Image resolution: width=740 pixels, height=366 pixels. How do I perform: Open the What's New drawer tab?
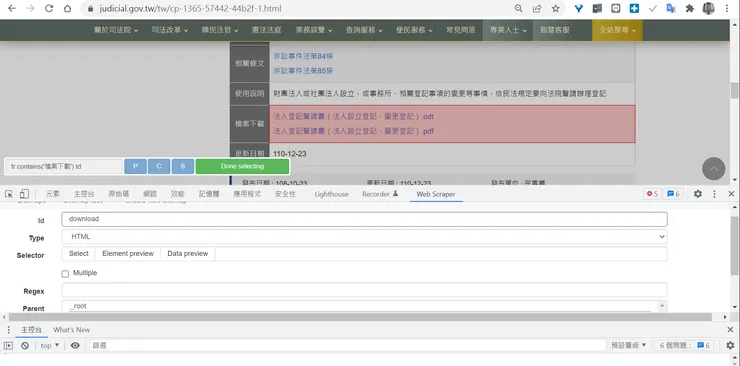[x=71, y=330]
